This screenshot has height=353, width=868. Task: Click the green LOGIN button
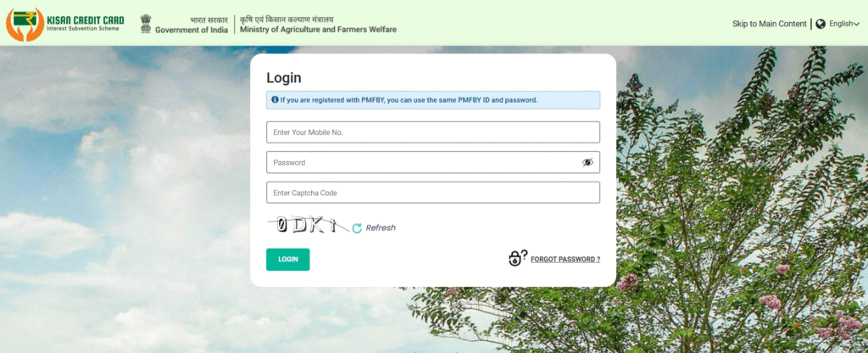[288, 260]
